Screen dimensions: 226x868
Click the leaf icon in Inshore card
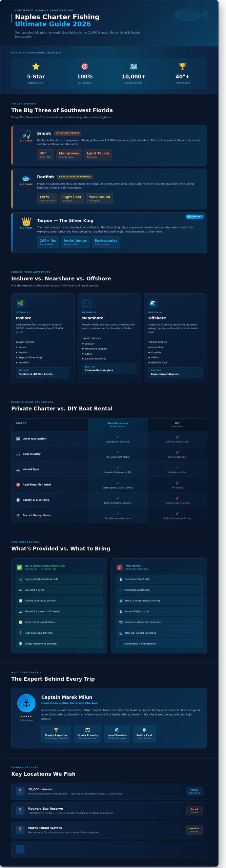tap(21, 303)
